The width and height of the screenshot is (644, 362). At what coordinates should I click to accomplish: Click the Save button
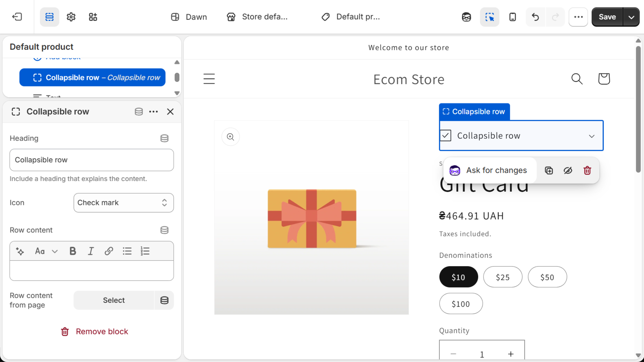tap(607, 17)
